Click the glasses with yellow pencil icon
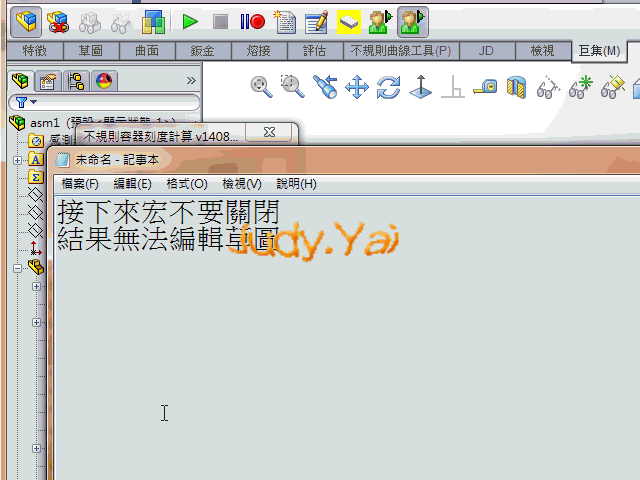 coord(613,87)
